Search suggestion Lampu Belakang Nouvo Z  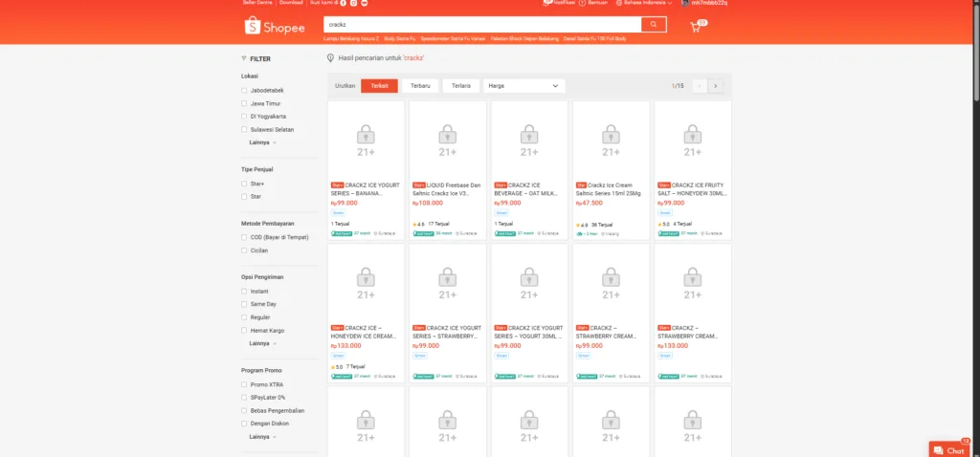(x=351, y=38)
